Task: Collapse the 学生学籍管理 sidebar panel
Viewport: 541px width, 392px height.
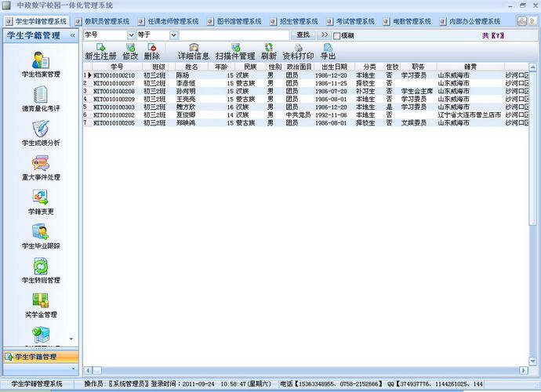Action: point(72,35)
